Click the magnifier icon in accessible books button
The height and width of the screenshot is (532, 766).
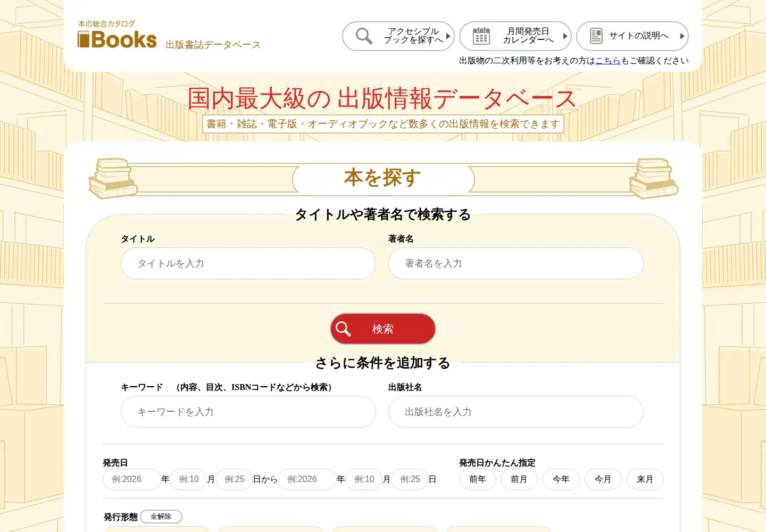(364, 36)
